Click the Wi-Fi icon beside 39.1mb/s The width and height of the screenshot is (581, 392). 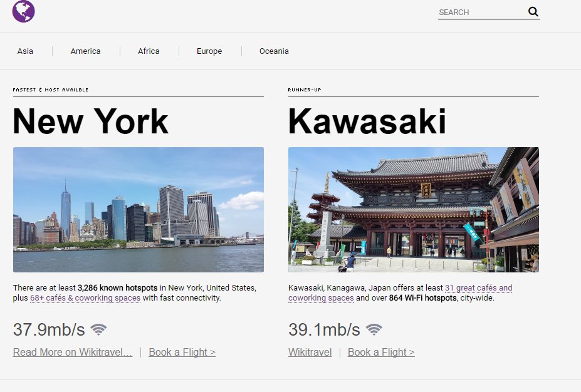click(374, 329)
